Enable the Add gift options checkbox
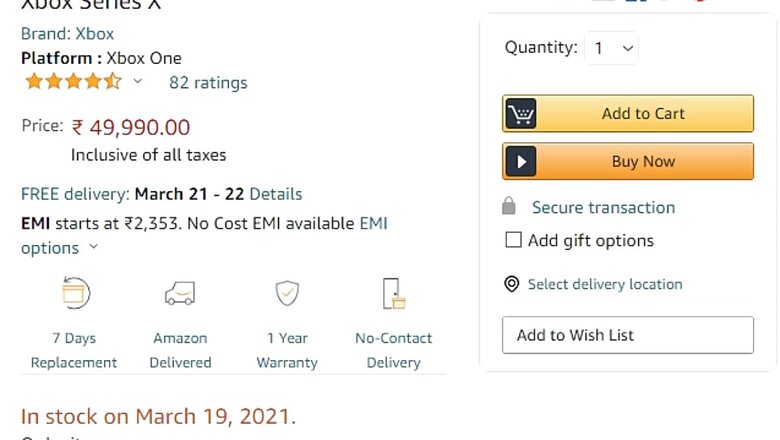This screenshot has height=440, width=780. tap(514, 240)
